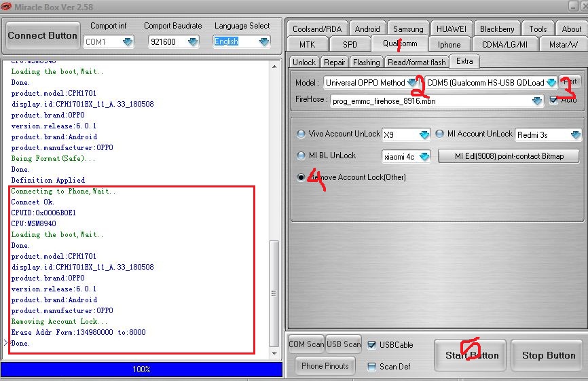The height and width of the screenshot is (381, 588).
Task: Open the Vivo model X9 dropdown
Action: [x=424, y=134]
